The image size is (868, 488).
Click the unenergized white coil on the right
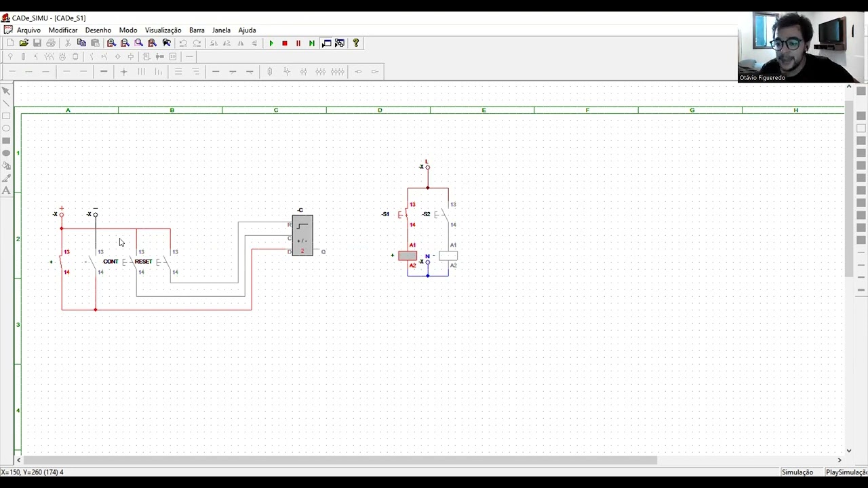[448, 256]
